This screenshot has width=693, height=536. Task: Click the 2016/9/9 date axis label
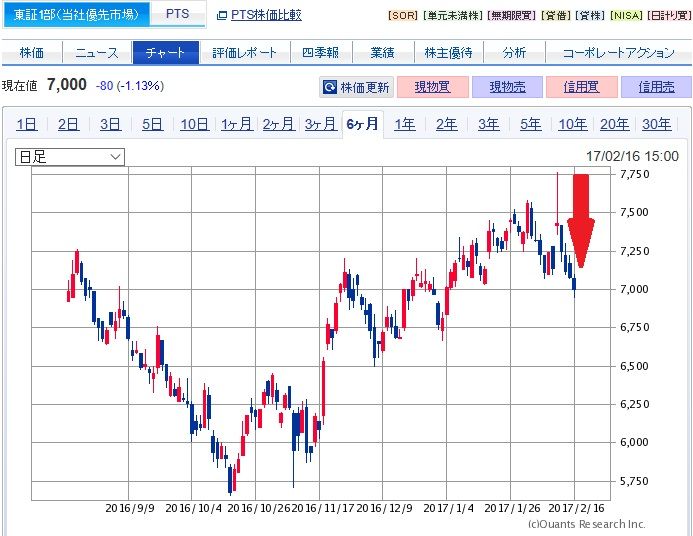(130, 508)
